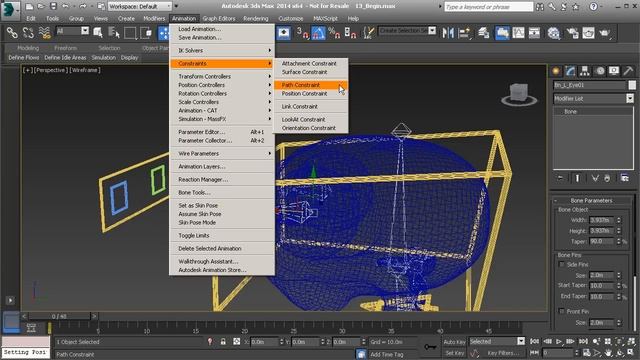640x360 pixels.
Task: Open Render Setup dialog
Action: [x=572, y=33]
